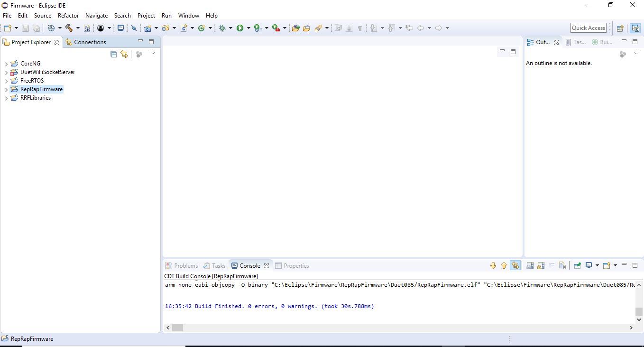
Task: Toggle the Outline view focus filter icon
Action: 623,54
